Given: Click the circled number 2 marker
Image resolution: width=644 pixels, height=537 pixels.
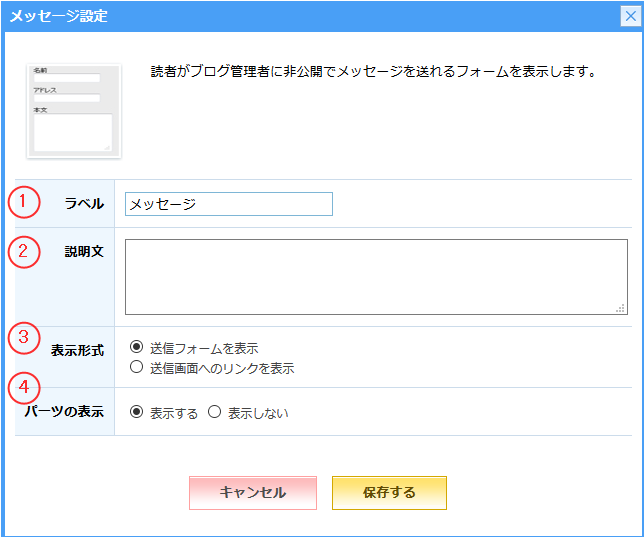Looking at the screenshot, I should tap(23, 251).
